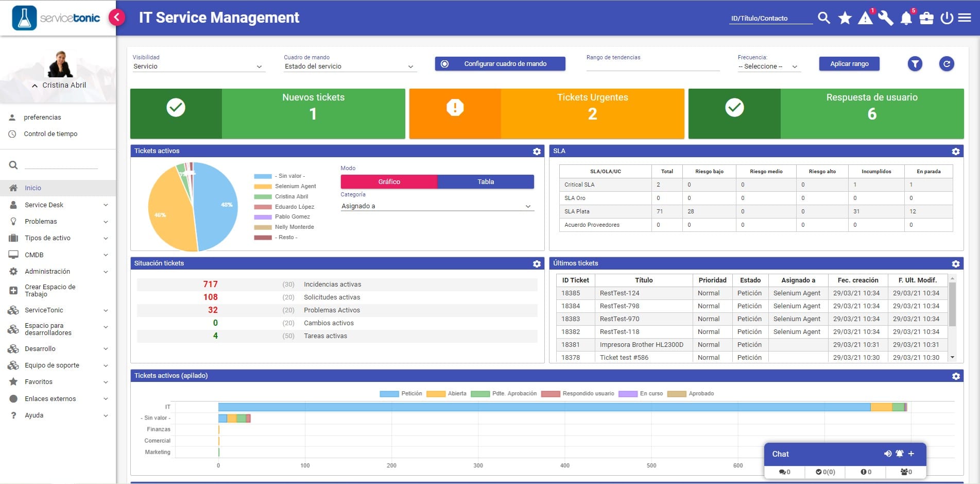Open the Cuadro de mando dropdown
The width and height of the screenshot is (980, 484).
[349, 66]
